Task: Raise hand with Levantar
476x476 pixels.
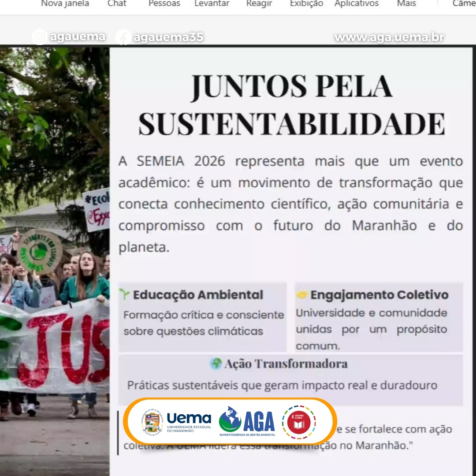Action: point(212,4)
